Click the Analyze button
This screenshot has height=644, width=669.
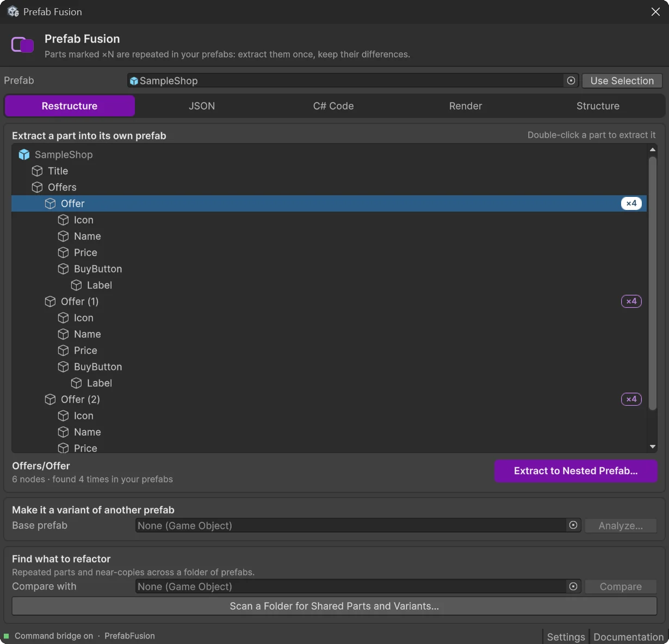[x=621, y=526]
